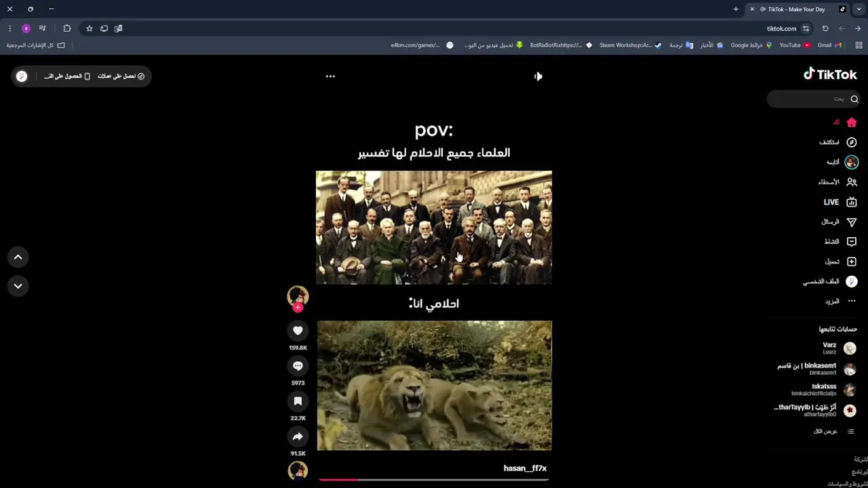Close the TikTok browser tab
The width and height of the screenshot is (868, 488).
click(752, 9)
